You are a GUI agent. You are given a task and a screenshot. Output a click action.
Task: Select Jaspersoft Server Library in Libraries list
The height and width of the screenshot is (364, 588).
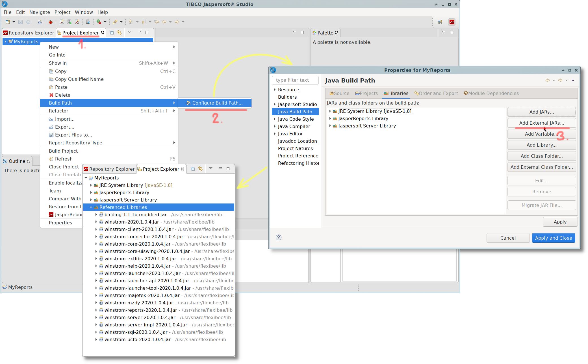[x=367, y=126]
